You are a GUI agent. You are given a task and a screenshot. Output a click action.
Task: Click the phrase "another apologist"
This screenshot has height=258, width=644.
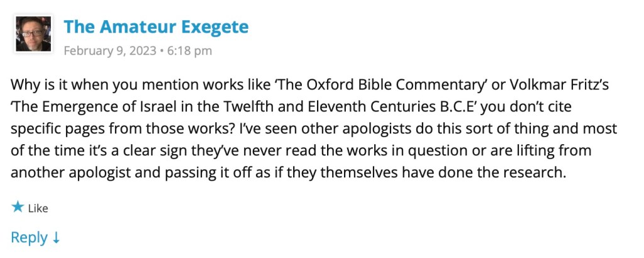(x=64, y=173)
